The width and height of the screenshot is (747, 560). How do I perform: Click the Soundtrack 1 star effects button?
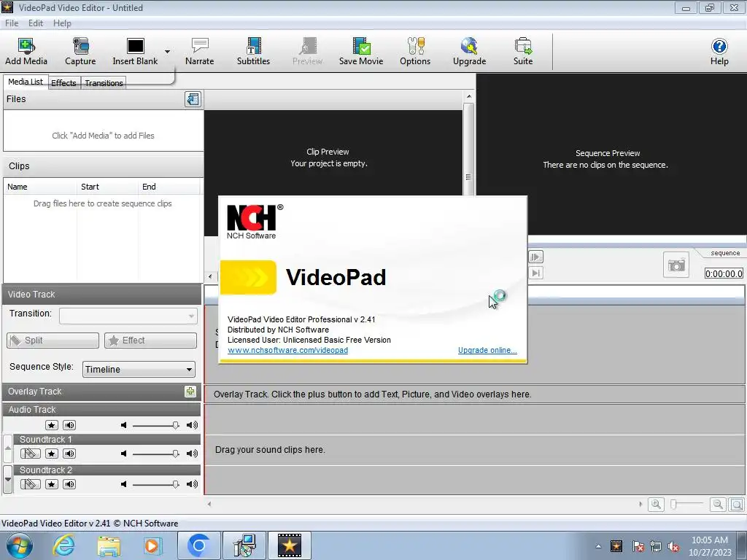click(52, 454)
